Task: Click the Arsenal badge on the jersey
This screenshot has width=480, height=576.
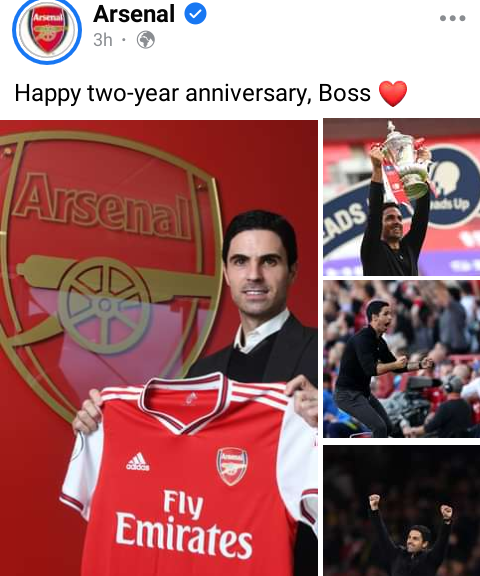Action: (232, 466)
